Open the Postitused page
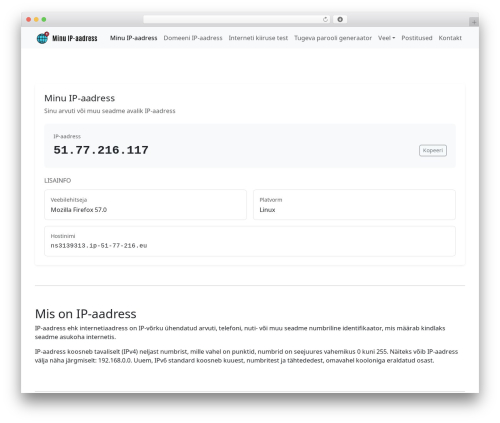 pyautogui.click(x=417, y=38)
